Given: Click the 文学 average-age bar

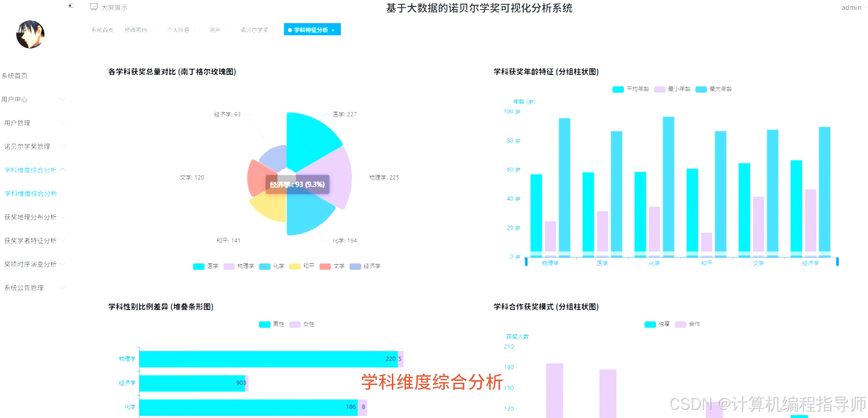Looking at the screenshot, I should [744, 210].
